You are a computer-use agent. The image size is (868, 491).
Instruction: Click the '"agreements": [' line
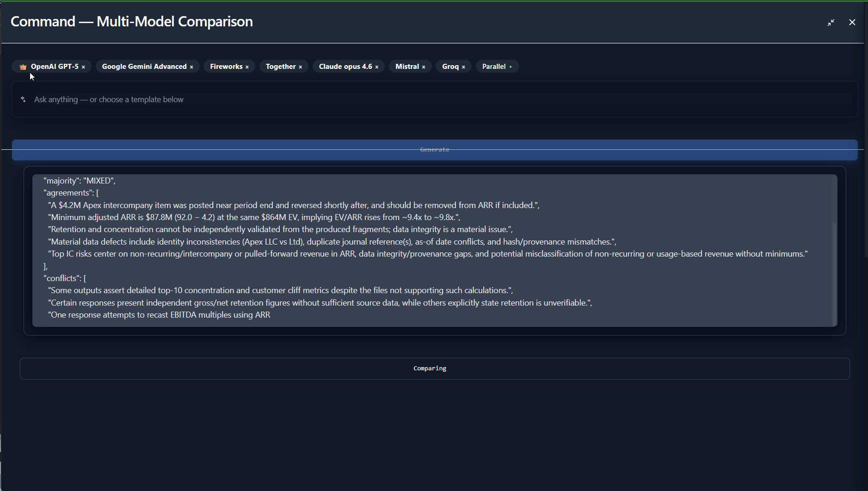click(71, 193)
